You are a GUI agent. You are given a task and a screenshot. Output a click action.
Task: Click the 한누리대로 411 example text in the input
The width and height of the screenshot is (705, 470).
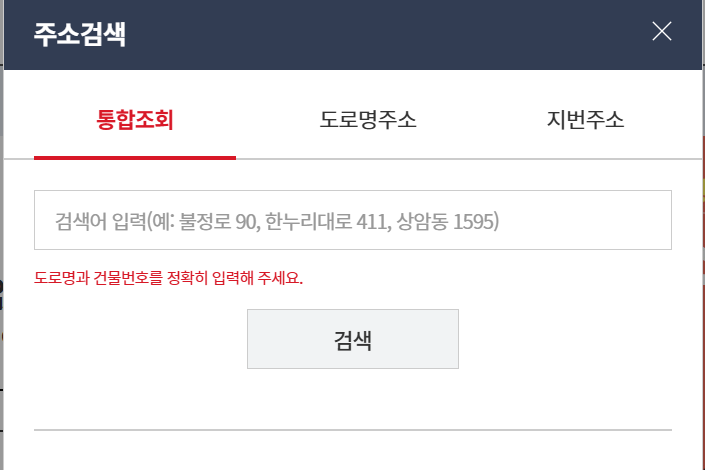point(328,221)
